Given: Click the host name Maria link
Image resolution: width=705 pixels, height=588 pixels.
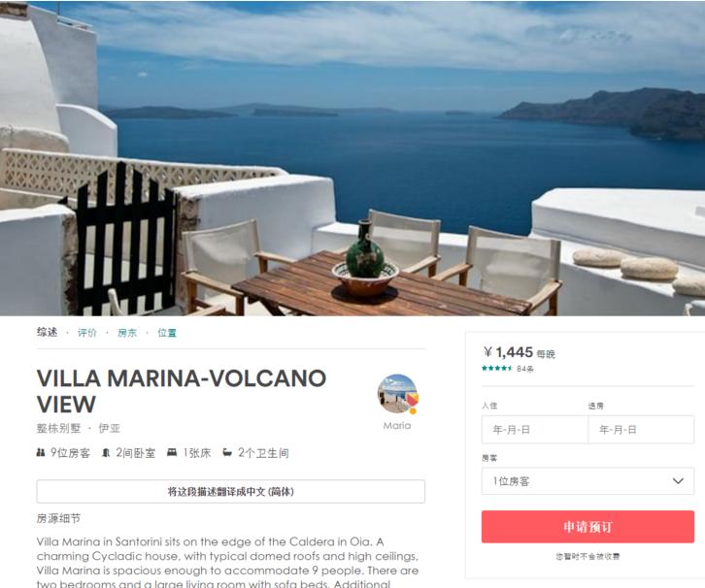Looking at the screenshot, I should (397, 425).
